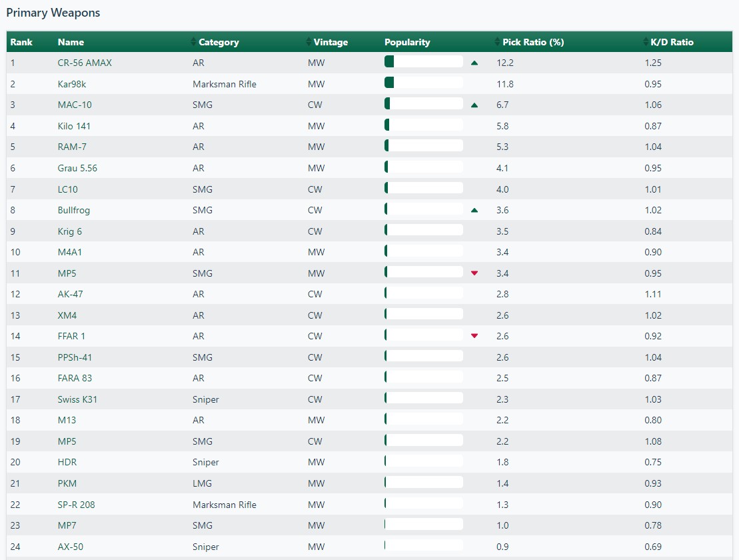
Task: Open the Kar98k weapon link
Action: pyautogui.click(x=72, y=84)
